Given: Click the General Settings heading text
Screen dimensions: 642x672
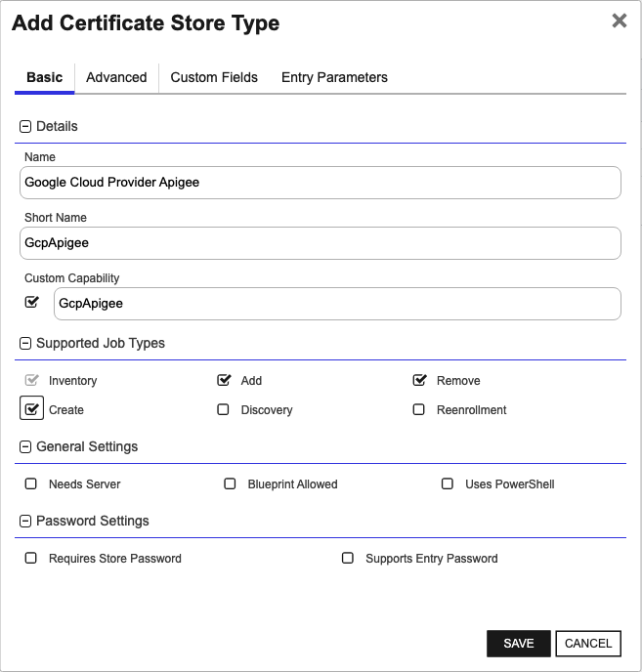Looking at the screenshot, I should click(x=87, y=447).
